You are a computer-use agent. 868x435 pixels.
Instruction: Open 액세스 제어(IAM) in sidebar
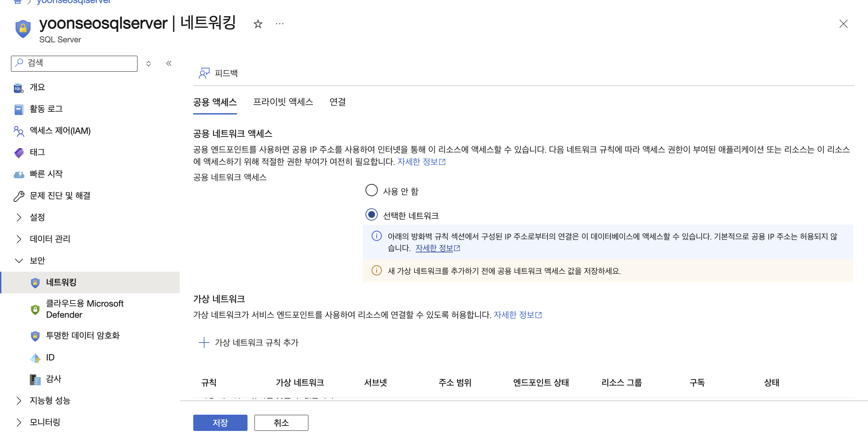(x=60, y=131)
